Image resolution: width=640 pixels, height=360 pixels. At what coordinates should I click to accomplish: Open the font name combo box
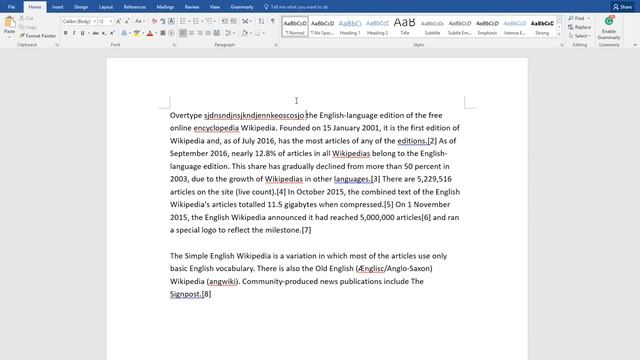[x=79, y=21]
